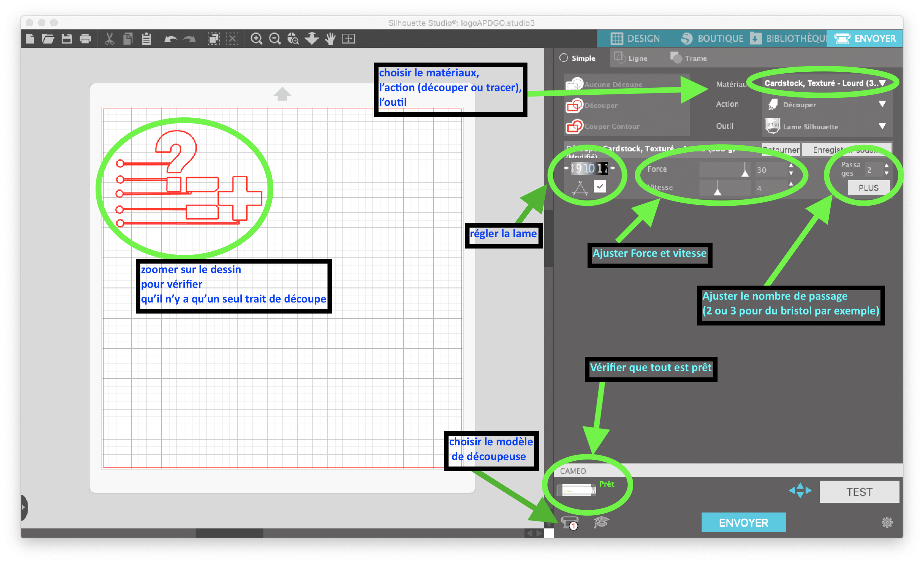Image resolution: width=924 pixels, height=564 pixels.
Task: Click the Undo arrow icon
Action: point(171,39)
